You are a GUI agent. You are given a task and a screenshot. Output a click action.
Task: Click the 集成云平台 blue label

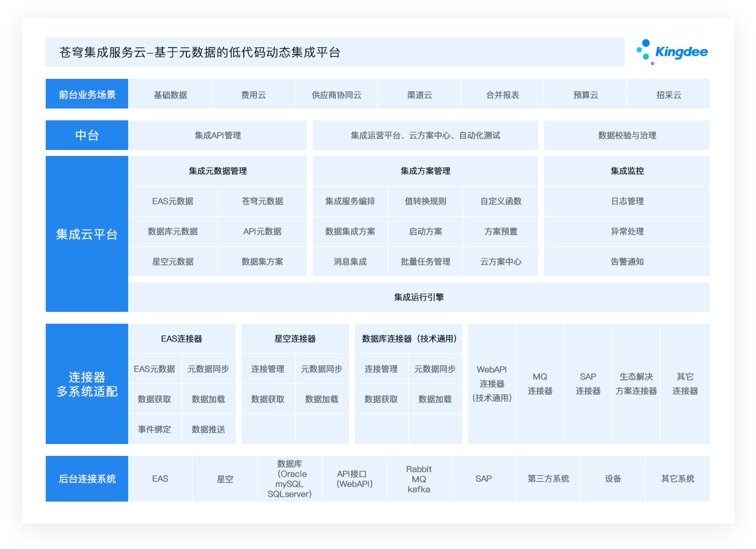coord(87,234)
